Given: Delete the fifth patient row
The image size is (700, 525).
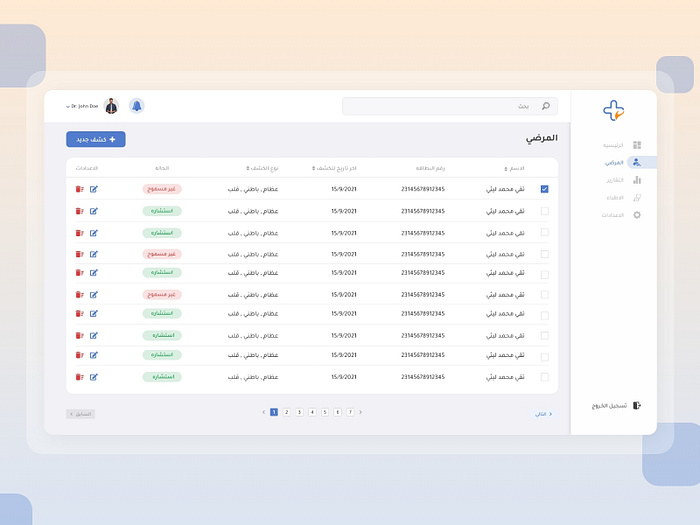Looking at the screenshot, I should 79,273.
